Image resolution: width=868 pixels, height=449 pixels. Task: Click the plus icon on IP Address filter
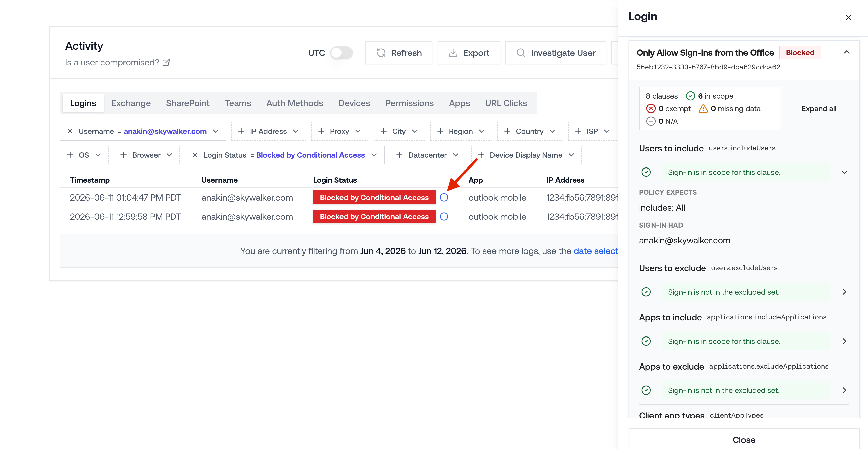coord(241,131)
